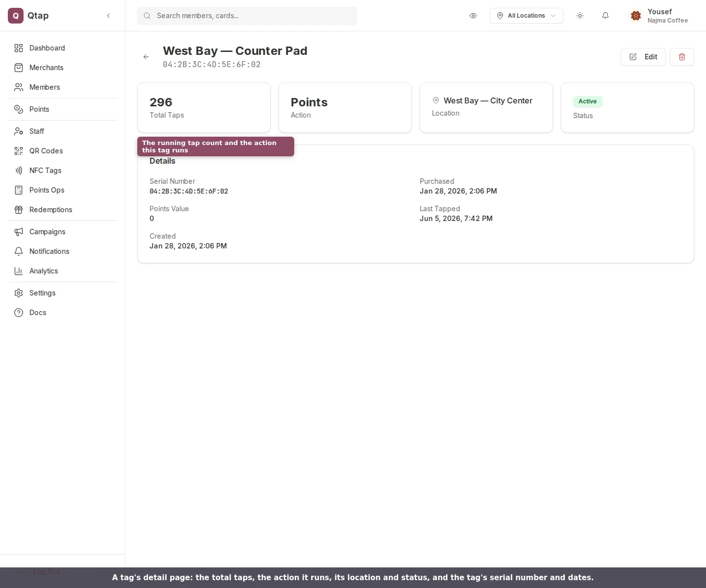This screenshot has height=588, width=706.
Task: Open the Staff page
Action: pyautogui.click(x=62, y=131)
